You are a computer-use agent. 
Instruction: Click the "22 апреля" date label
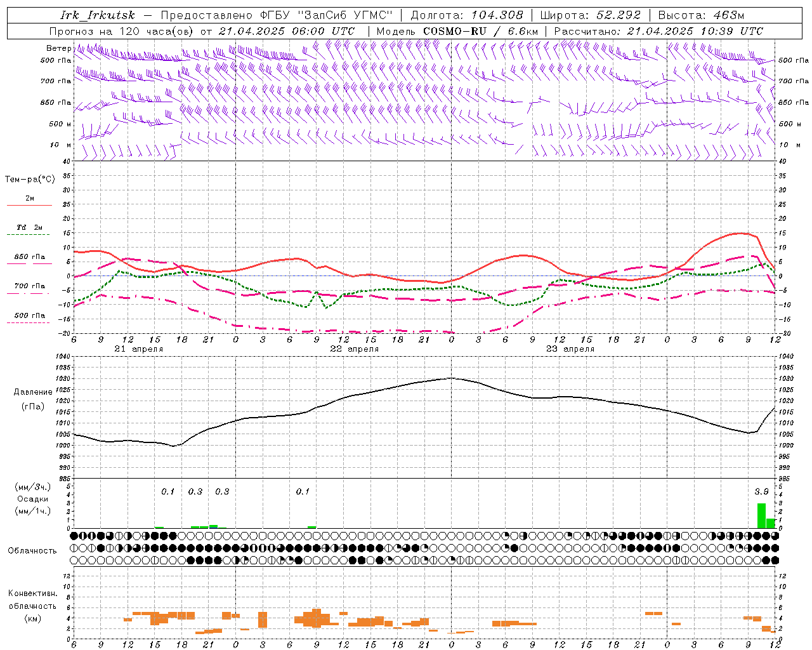point(355,349)
